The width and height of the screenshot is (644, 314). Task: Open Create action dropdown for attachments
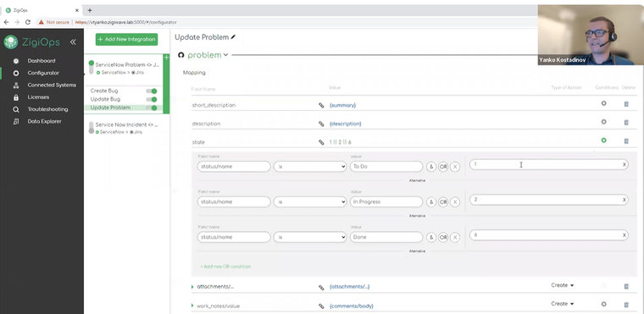point(563,285)
